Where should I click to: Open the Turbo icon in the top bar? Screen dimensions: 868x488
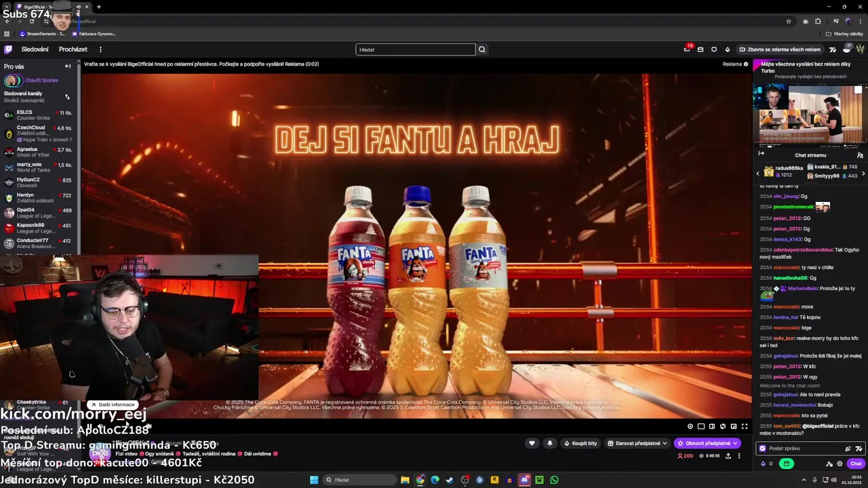point(833,49)
